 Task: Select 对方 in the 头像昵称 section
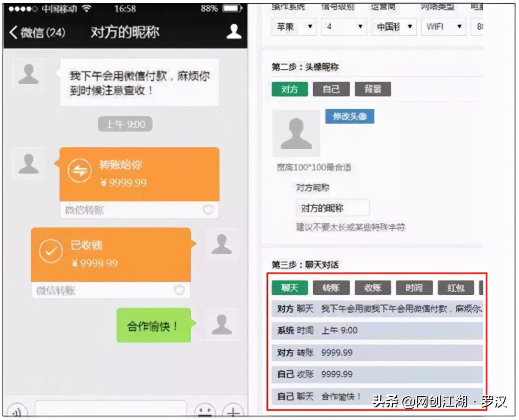click(289, 89)
